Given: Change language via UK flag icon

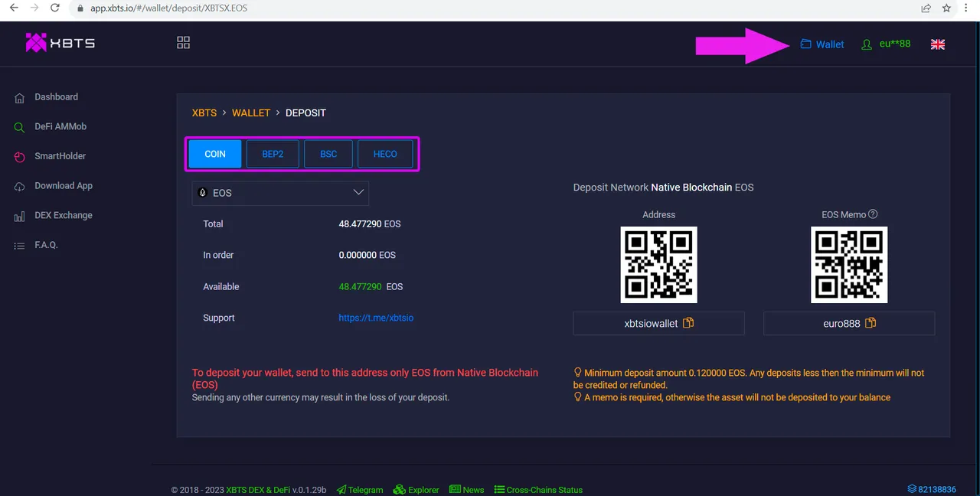Looking at the screenshot, I should point(938,44).
